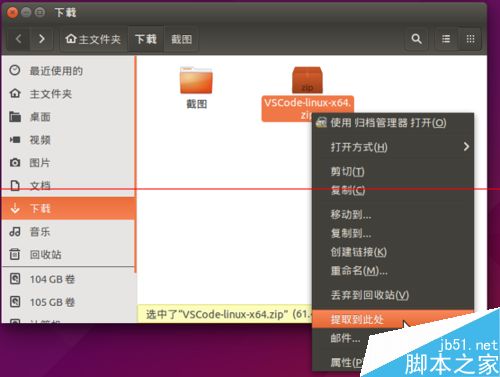Click the disk icon beside 105 GB 卷
500x377 pixels.
coord(15,302)
